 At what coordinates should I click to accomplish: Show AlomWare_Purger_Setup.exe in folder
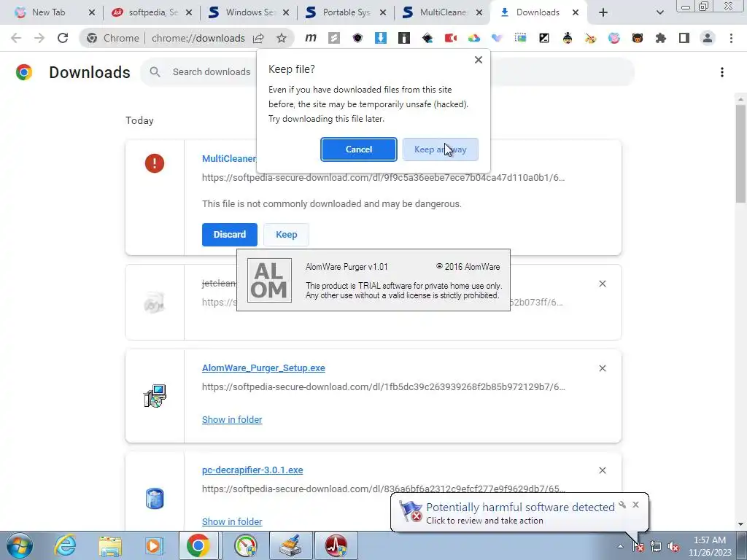(232, 419)
